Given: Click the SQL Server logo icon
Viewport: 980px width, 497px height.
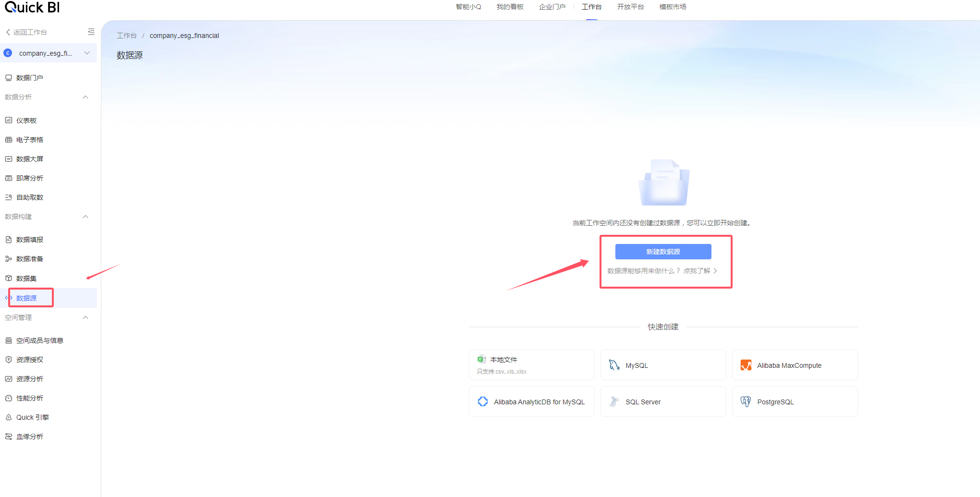Looking at the screenshot, I should (614, 401).
